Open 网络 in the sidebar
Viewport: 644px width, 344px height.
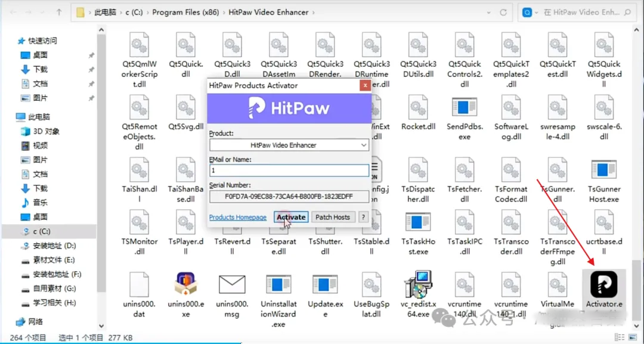pos(35,321)
